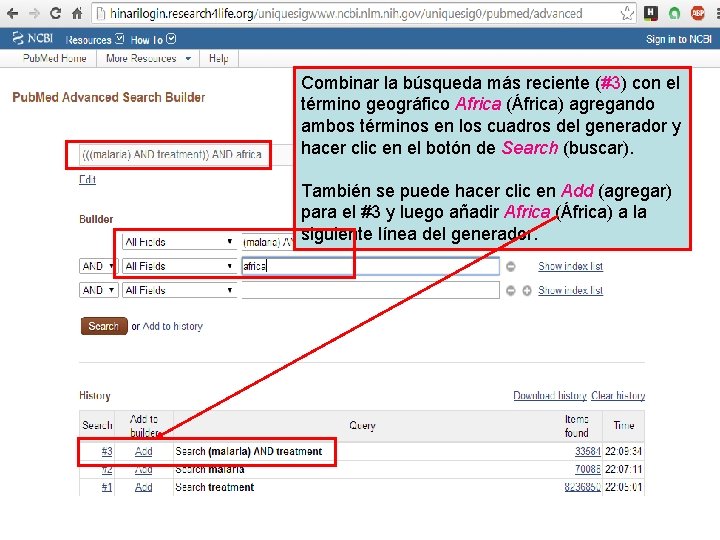
Task: Open the How To menu
Action: pyautogui.click(x=153, y=40)
